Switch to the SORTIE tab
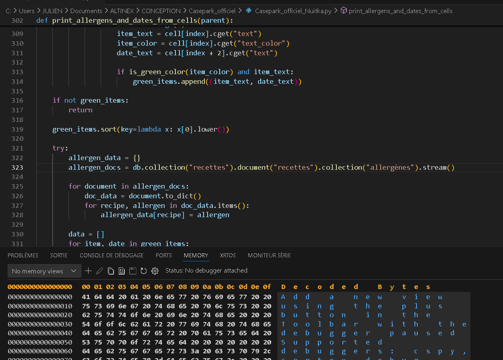Image resolution: width=503 pixels, height=360 pixels. (59, 255)
